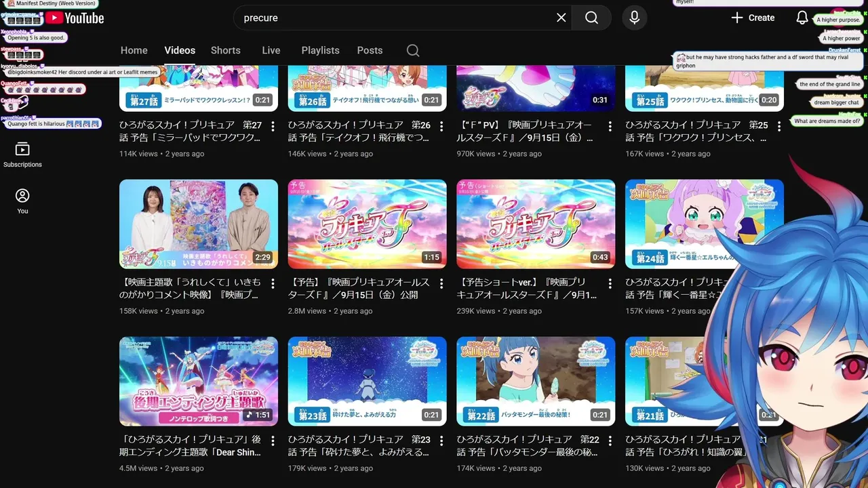Open the 第27話 video thumbnail
868x488 pixels.
199,88
